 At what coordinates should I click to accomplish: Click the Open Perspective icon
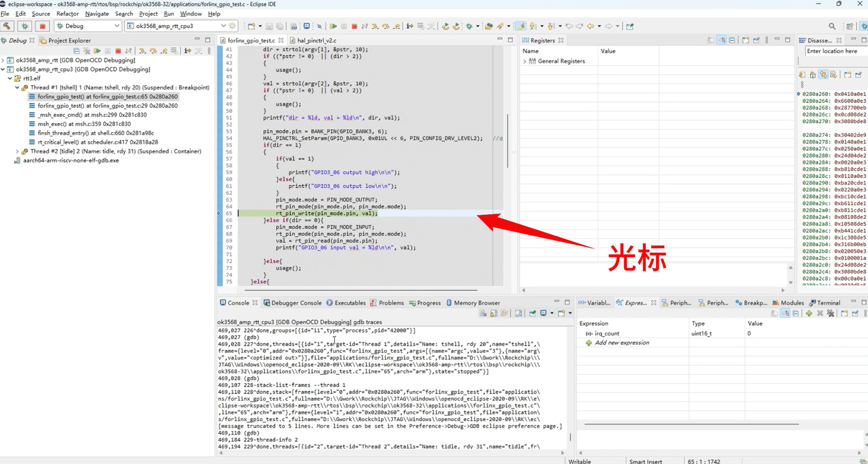(850, 26)
